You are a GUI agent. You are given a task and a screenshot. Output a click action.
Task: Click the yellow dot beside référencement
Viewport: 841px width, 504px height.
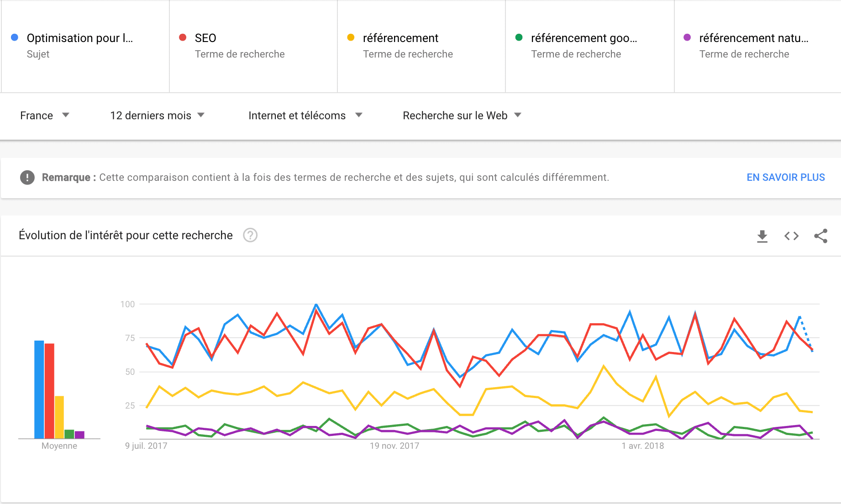351,37
